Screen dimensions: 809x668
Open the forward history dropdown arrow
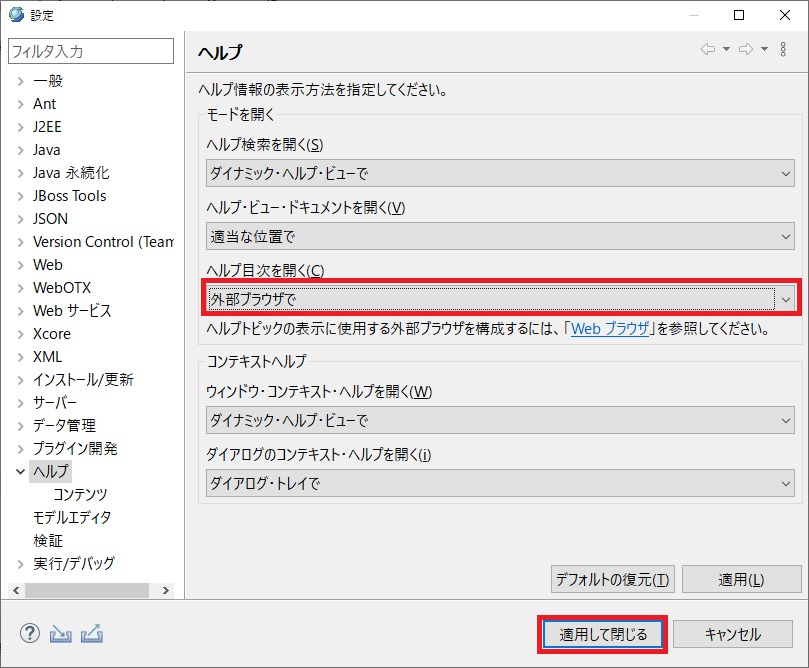764,50
